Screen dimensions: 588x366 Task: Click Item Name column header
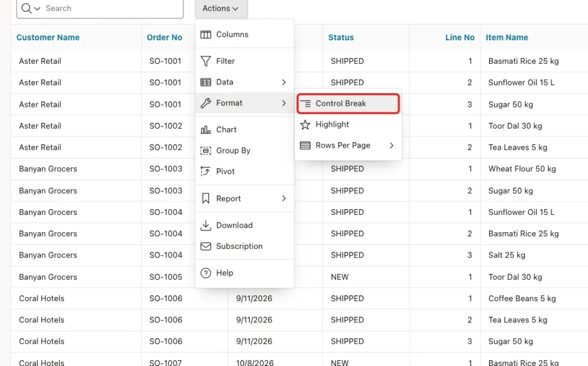tap(506, 37)
